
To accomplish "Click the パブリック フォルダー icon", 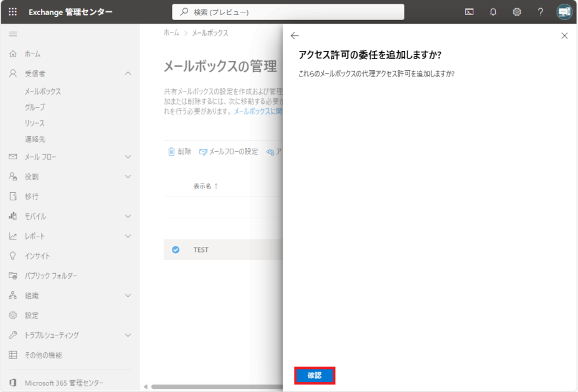I will click(x=13, y=276).
